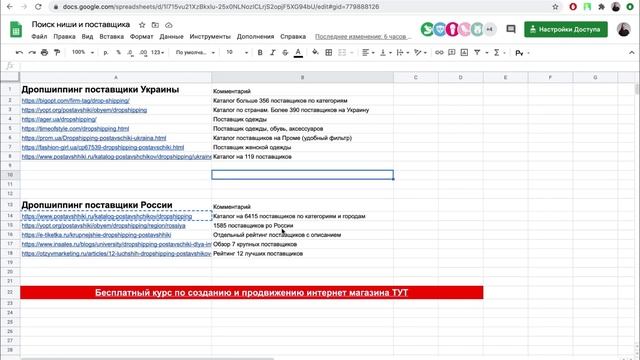This screenshot has height=360, width=640.
Task: Open the Вставка menu
Action: tap(111, 36)
